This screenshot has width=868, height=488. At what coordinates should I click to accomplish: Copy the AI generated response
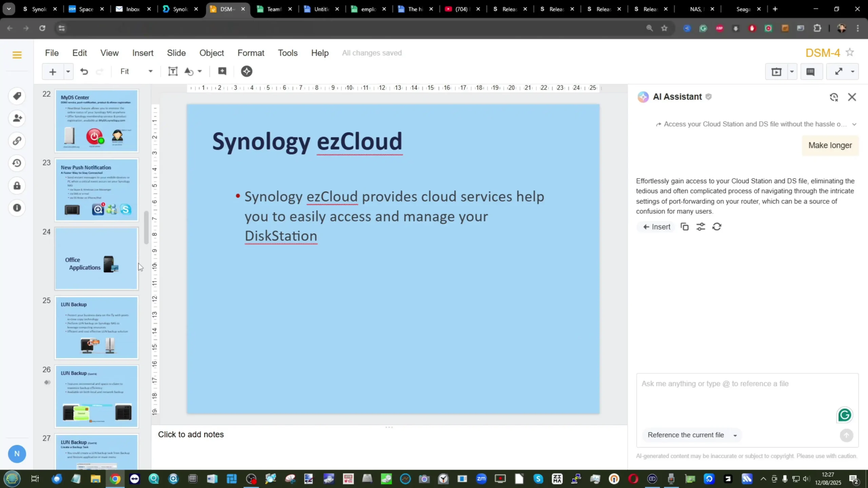pyautogui.click(x=685, y=227)
